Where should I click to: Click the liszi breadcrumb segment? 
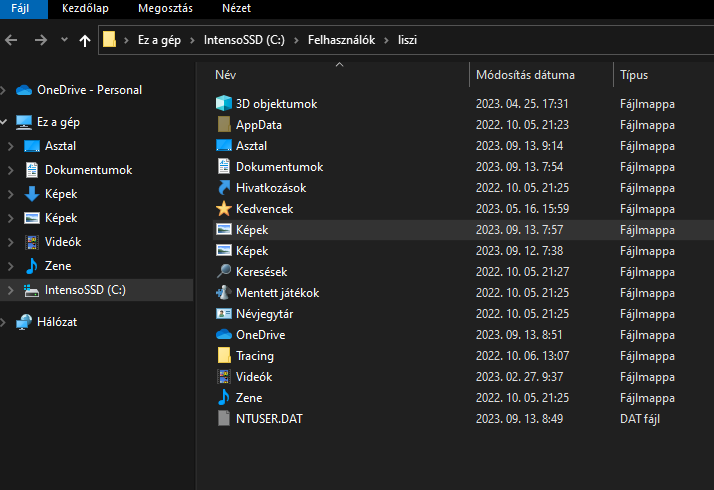tap(407, 40)
